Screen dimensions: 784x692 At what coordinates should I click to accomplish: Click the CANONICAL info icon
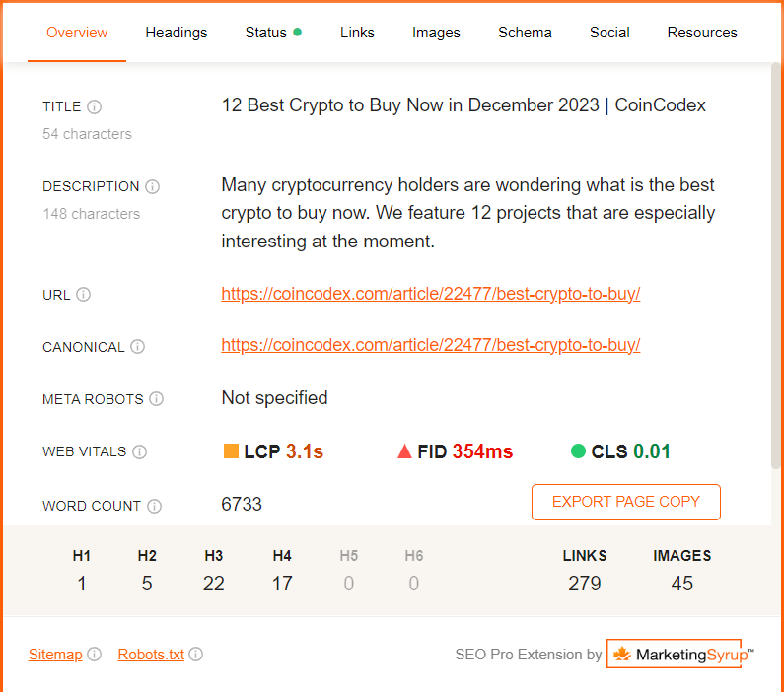click(x=138, y=347)
